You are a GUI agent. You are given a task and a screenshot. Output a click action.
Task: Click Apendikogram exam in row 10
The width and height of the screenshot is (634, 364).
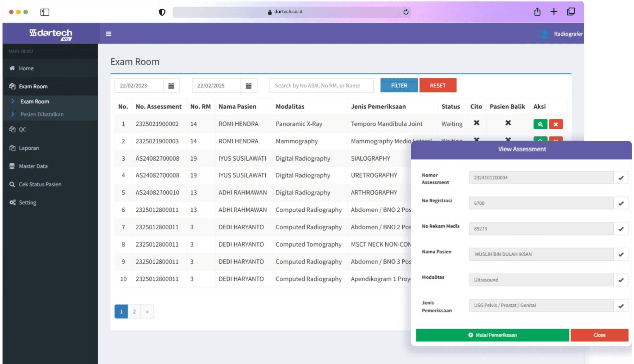click(381, 279)
